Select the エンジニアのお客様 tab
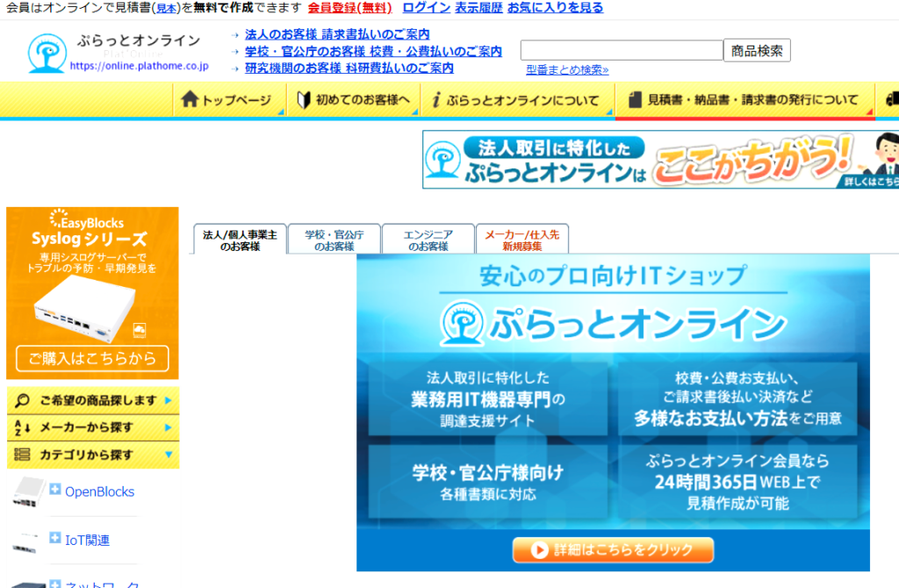This screenshot has width=899, height=588. pyautogui.click(x=428, y=240)
